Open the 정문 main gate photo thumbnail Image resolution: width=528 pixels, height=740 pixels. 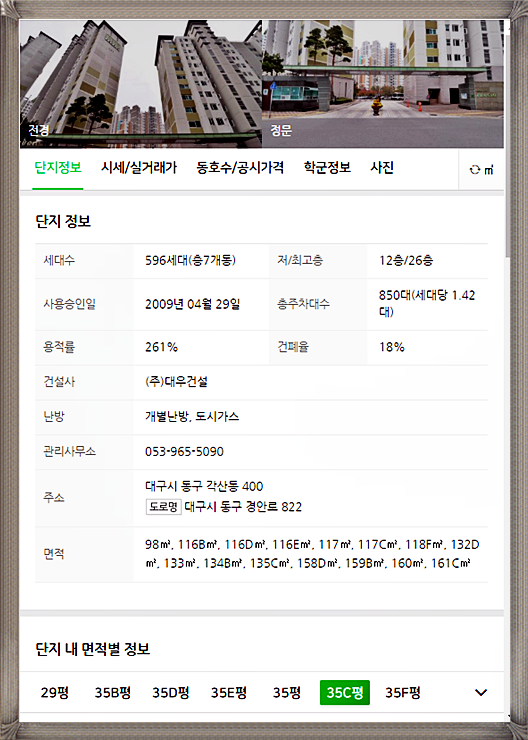[x=383, y=84]
